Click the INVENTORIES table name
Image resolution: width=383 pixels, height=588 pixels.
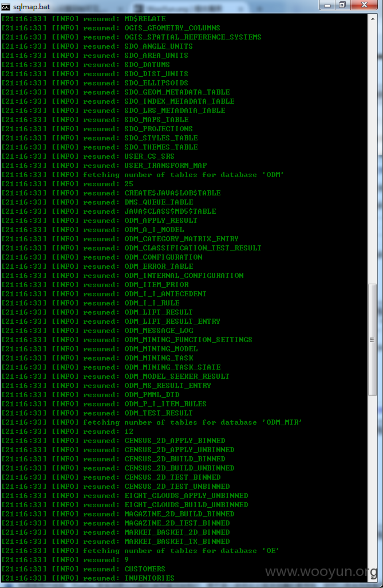[x=149, y=579]
